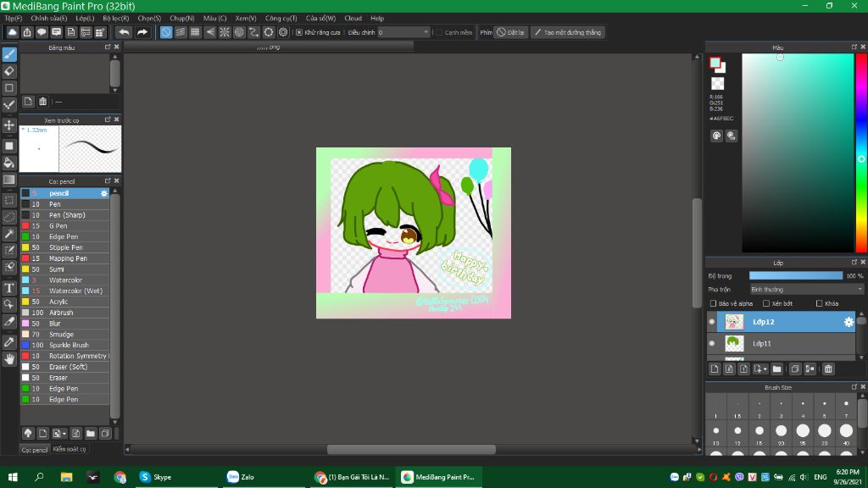Enable the Xén bớt checkbox
Screen dimensions: 868x488
766,304
